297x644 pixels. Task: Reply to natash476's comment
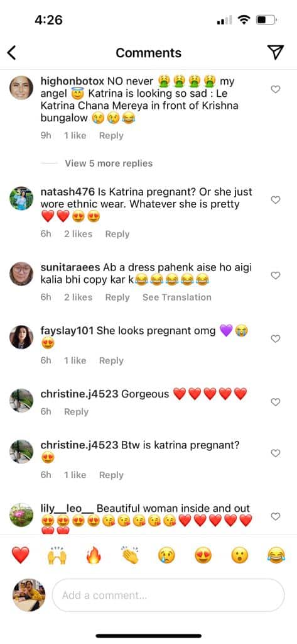(117, 234)
